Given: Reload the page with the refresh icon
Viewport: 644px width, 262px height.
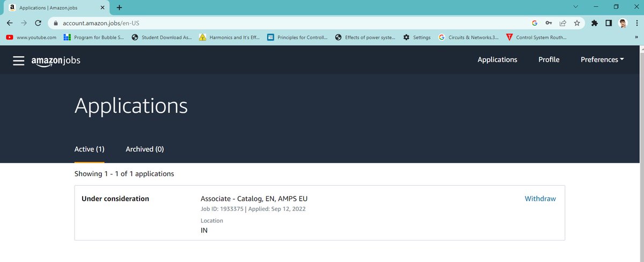Looking at the screenshot, I should (38, 23).
